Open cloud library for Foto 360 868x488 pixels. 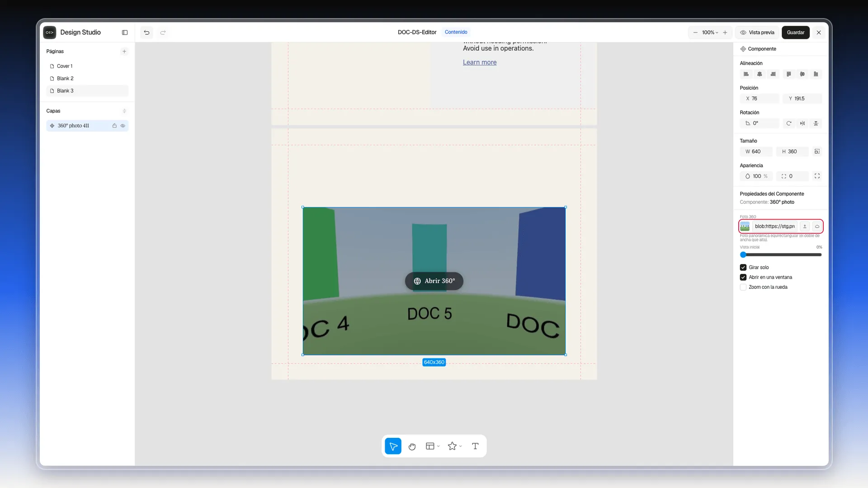tap(817, 226)
